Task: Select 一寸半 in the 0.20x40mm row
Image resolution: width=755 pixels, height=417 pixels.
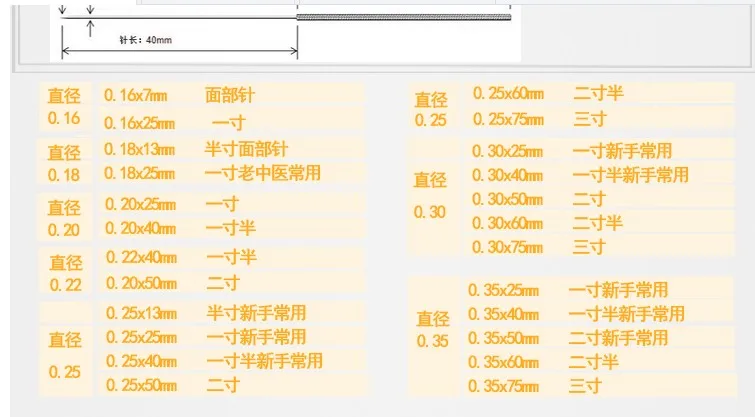Action: coord(231,228)
